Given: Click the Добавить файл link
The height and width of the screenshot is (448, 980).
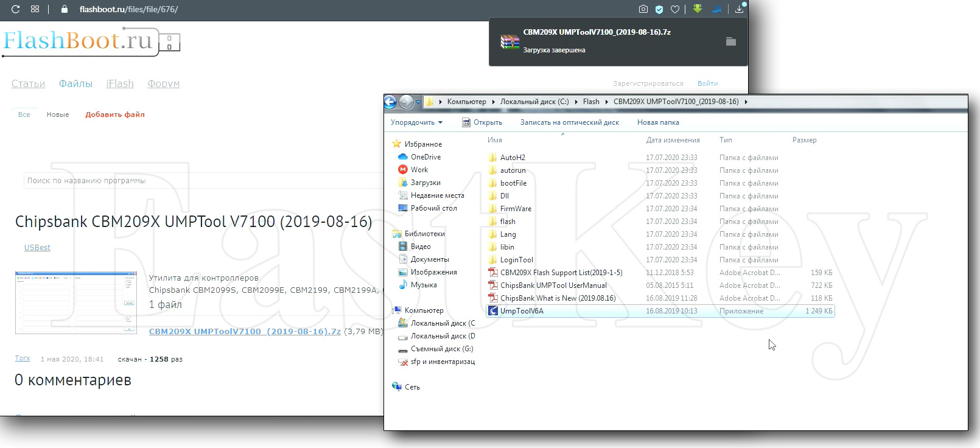Looking at the screenshot, I should [115, 114].
